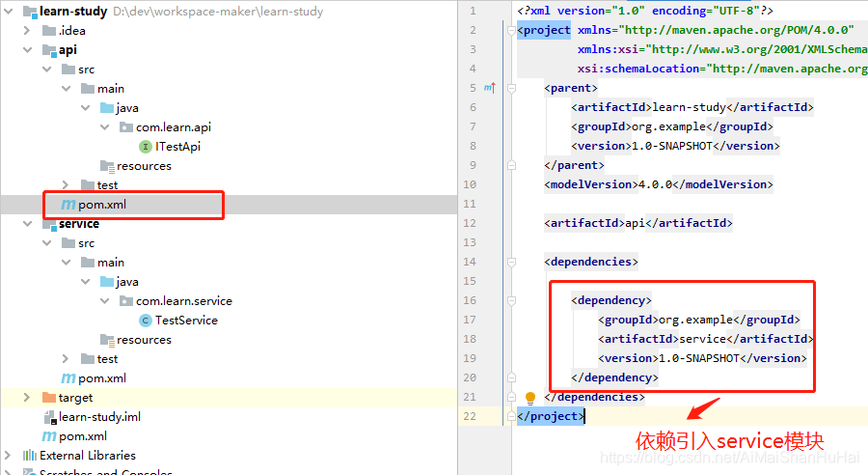Image resolution: width=868 pixels, height=475 pixels.
Task: Open TestService in the project tree
Action: point(186,321)
